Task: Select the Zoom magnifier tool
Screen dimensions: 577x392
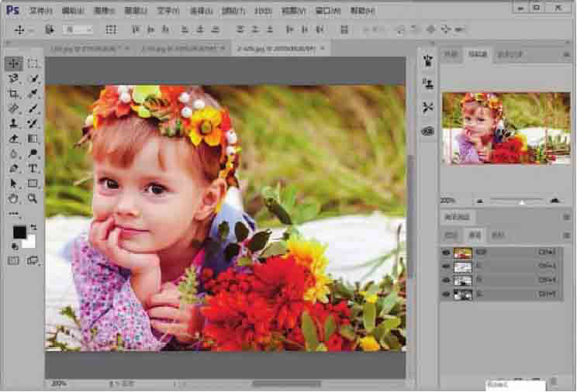Action: (33, 198)
